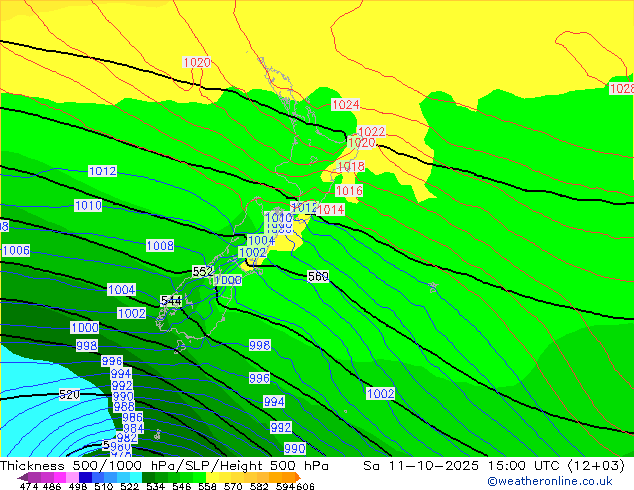Pick the darkest green legend swatch above 534
Image resolution: width=634 pixels, height=490 pixels.
tap(148, 477)
